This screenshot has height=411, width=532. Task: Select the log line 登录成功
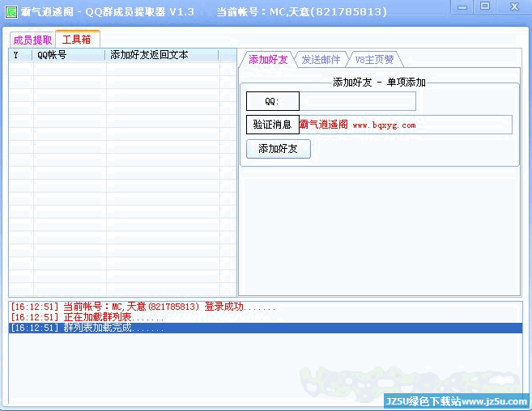pyautogui.click(x=266, y=307)
